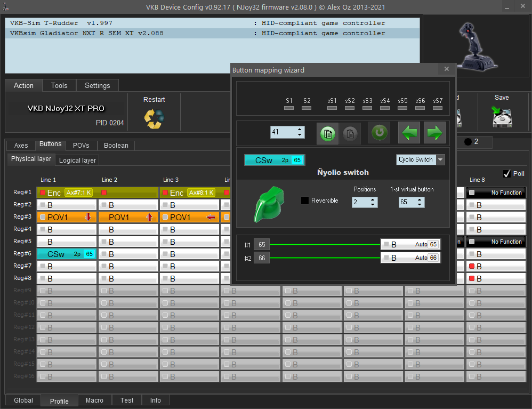
Task: Open the Test bottom tab
Action: click(x=127, y=400)
